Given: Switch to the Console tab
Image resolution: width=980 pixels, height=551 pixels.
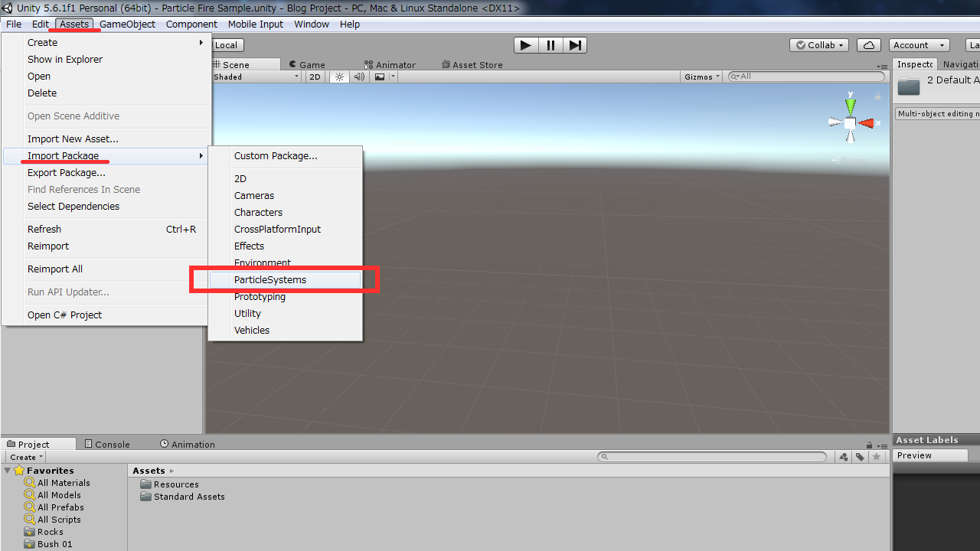Looking at the screenshot, I should (107, 445).
